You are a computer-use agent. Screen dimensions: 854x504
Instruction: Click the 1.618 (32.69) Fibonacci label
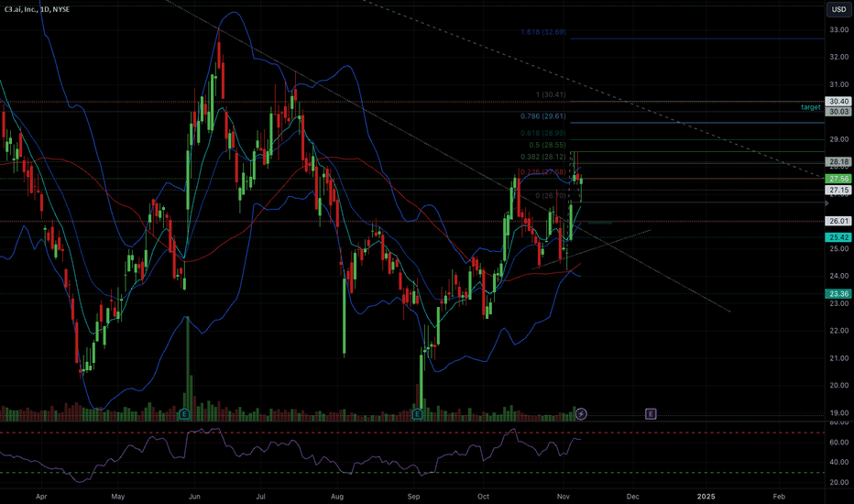(x=543, y=32)
